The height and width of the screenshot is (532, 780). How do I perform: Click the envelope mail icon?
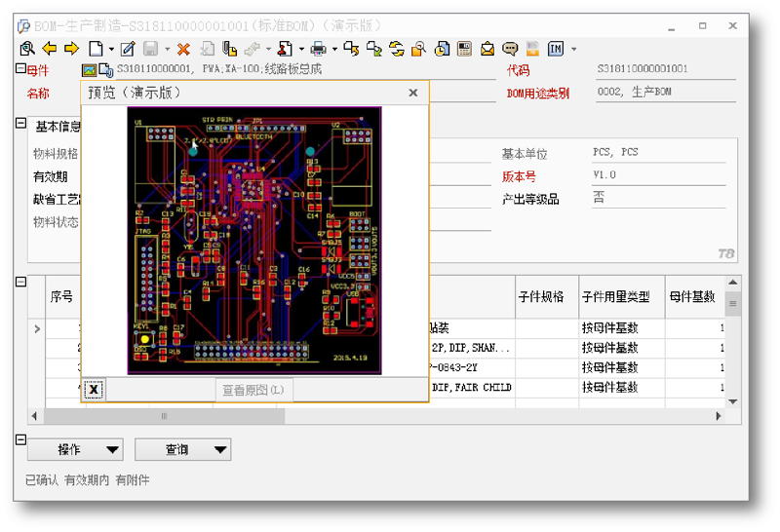tap(487, 48)
